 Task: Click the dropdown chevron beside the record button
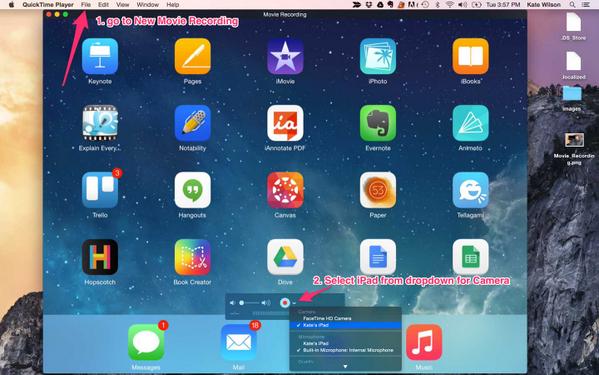pos(294,303)
